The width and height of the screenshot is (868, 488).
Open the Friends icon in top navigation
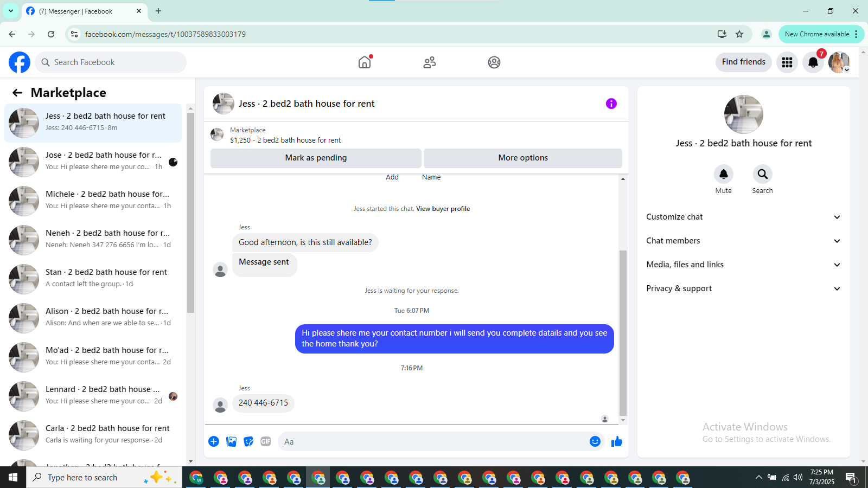[x=430, y=62]
